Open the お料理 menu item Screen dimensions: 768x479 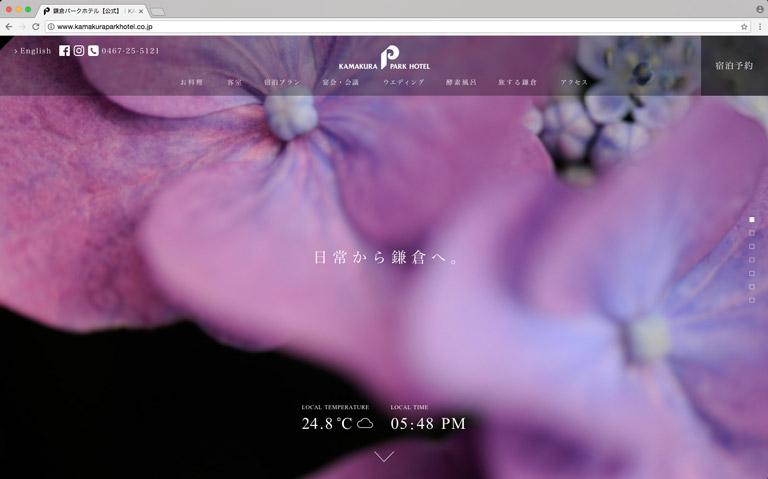coord(191,82)
